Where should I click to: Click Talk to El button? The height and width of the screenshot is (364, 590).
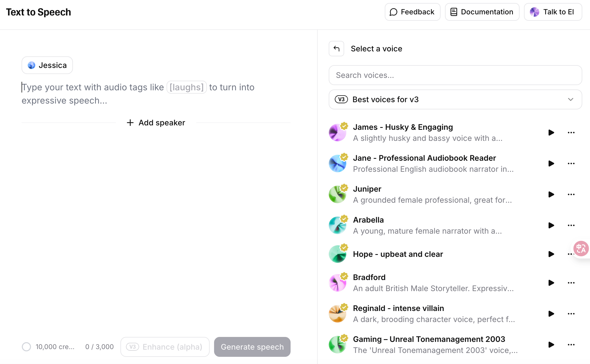pyautogui.click(x=553, y=12)
